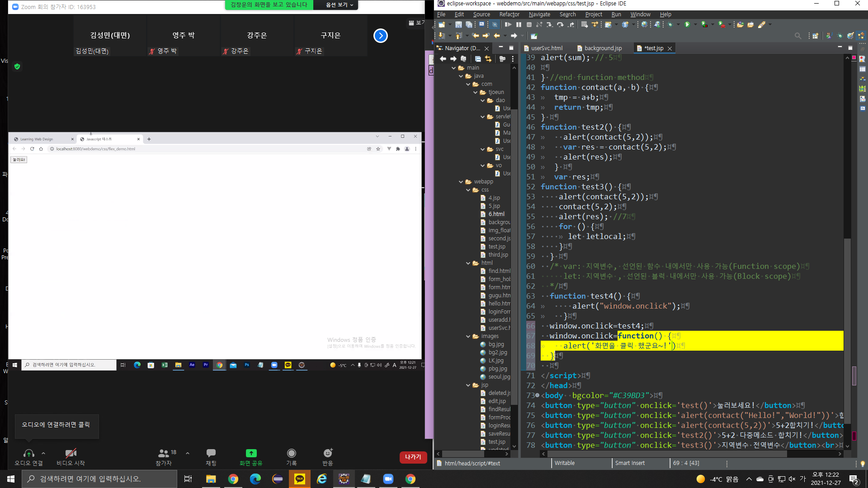Open the Refactor menu
868x488 pixels.
pyautogui.click(x=509, y=14)
